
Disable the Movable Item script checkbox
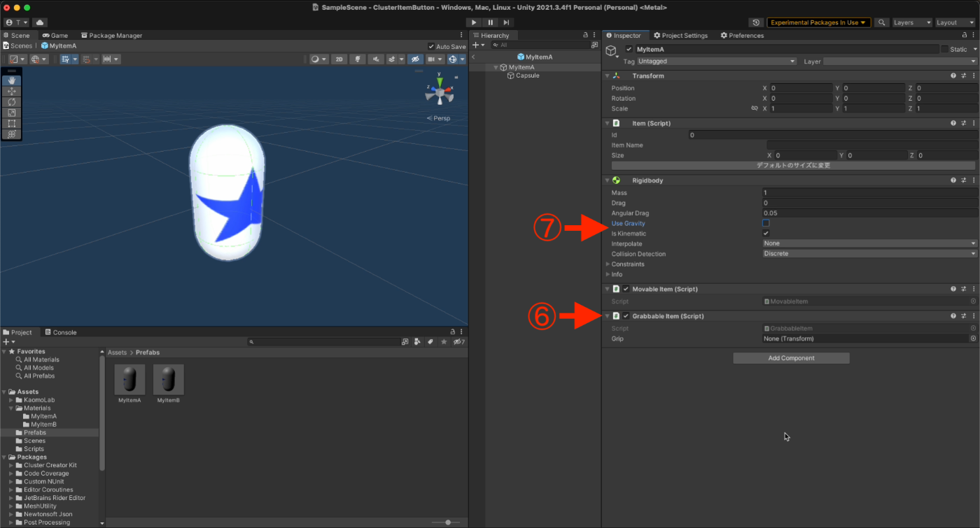(x=626, y=289)
